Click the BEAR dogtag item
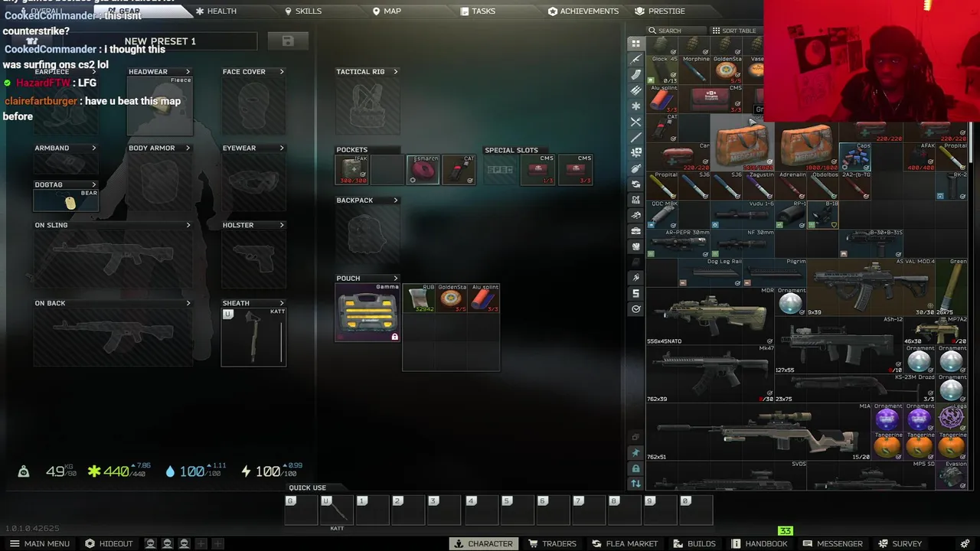 [67, 200]
